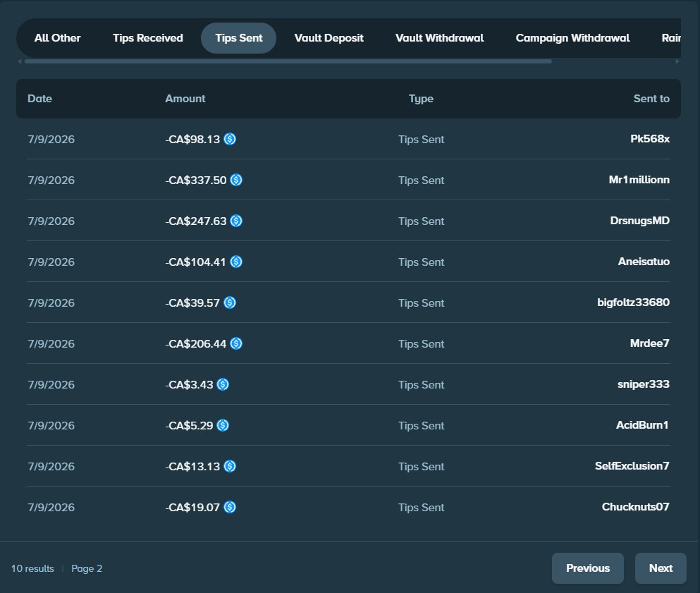Screen dimensions: 700x593
Task: Open recipient DrsnugsMD
Action: [x=640, y=221]
